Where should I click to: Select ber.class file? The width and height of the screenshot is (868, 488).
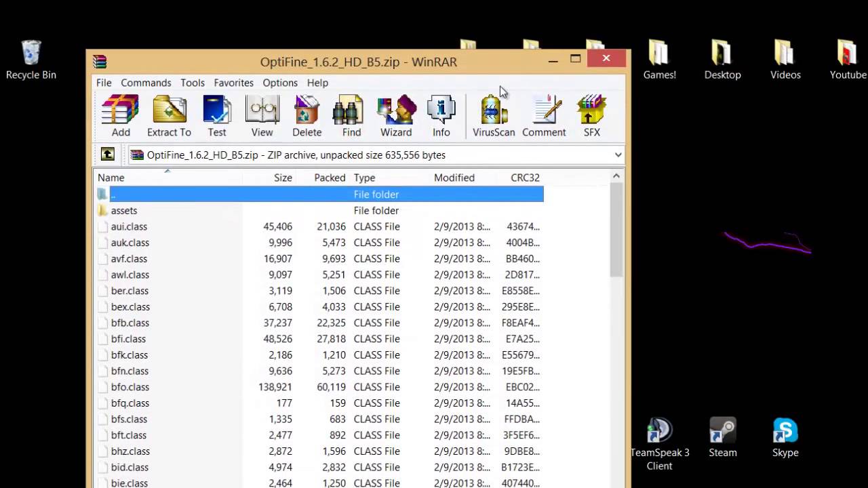pyautogui.click(x=130, y=291)
